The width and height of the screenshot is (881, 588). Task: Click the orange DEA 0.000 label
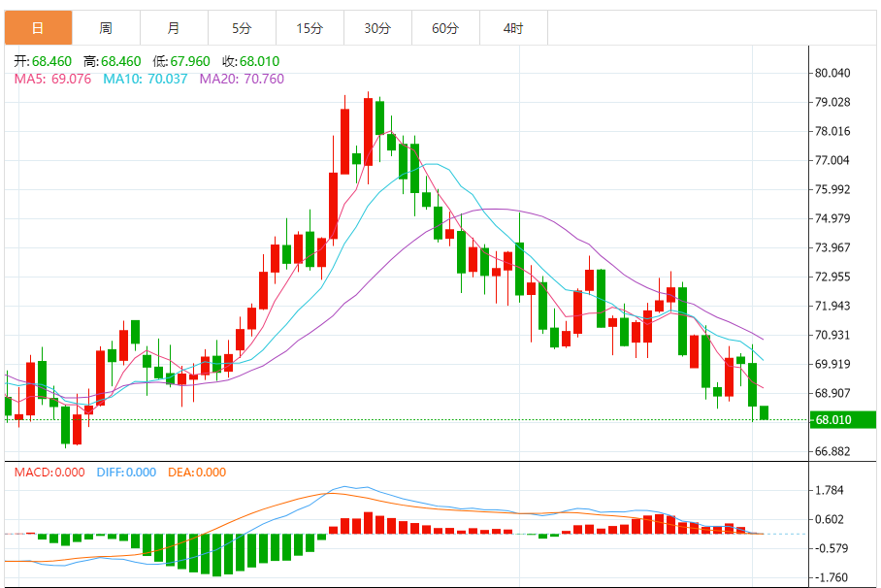tap(197, 473)
